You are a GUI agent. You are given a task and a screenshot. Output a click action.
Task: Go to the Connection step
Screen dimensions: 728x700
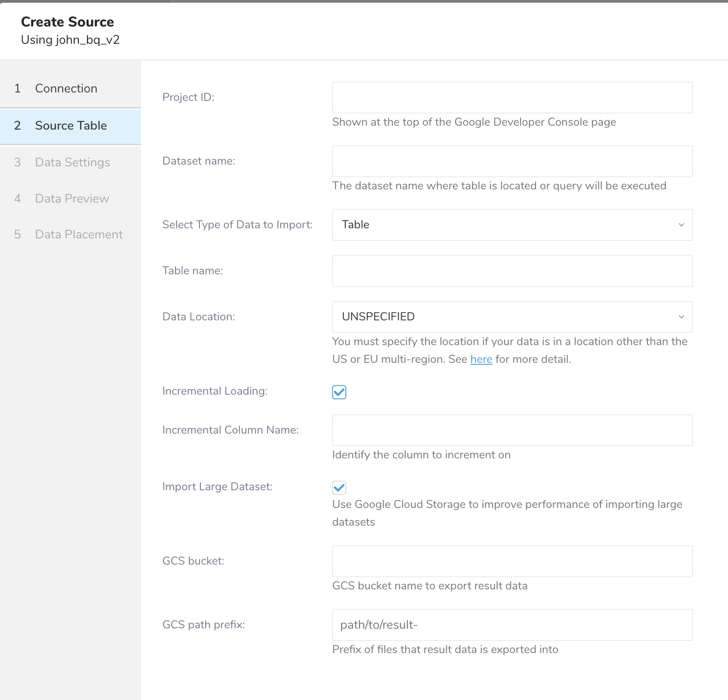[x=66, y=88]
